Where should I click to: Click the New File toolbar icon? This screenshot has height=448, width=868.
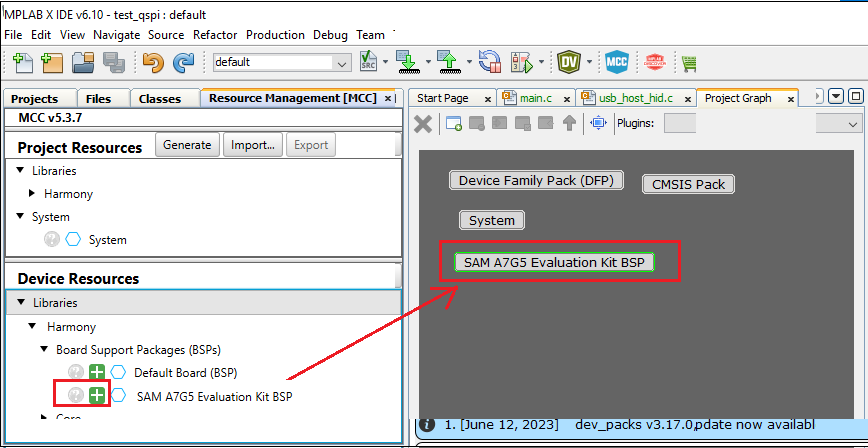22,63
